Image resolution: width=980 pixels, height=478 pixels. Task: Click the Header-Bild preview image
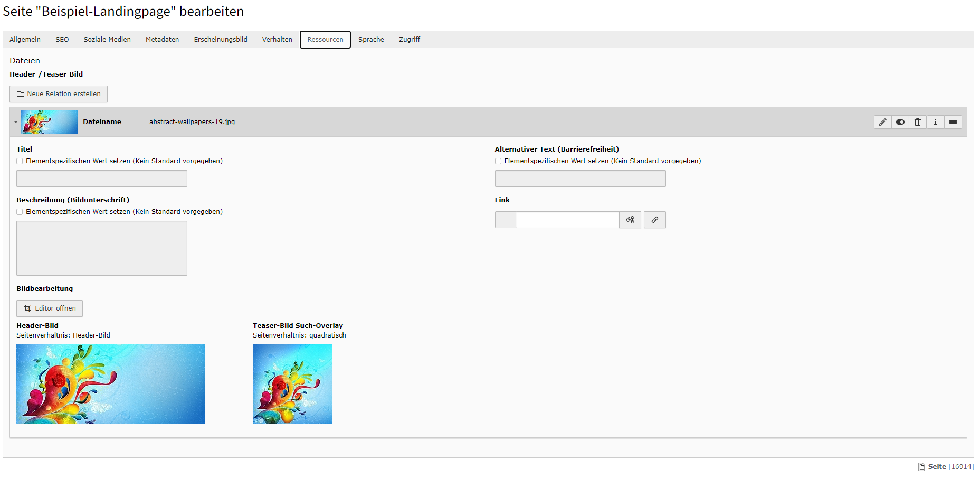point(111,384)
